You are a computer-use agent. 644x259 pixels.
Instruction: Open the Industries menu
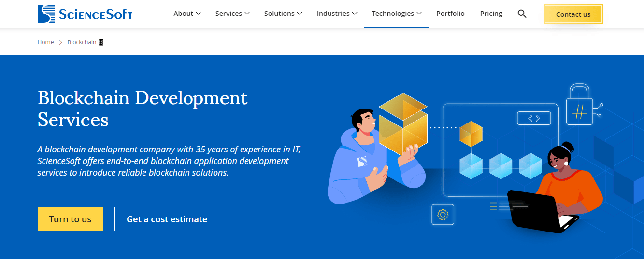(x=337, y=14)
